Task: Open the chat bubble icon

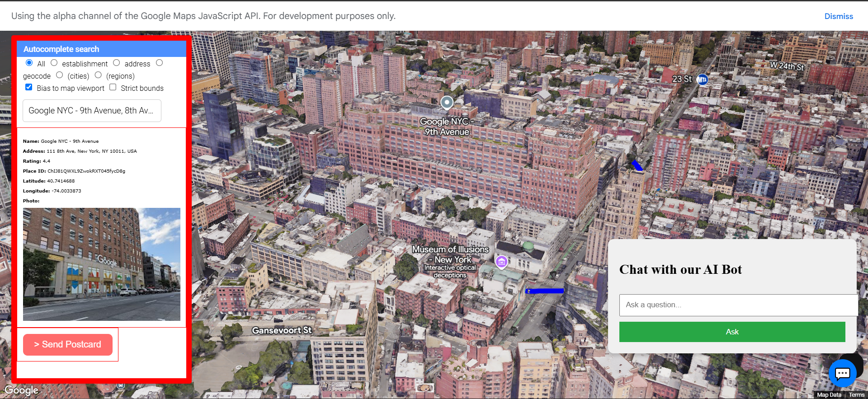Action: [x=843, y=373]
